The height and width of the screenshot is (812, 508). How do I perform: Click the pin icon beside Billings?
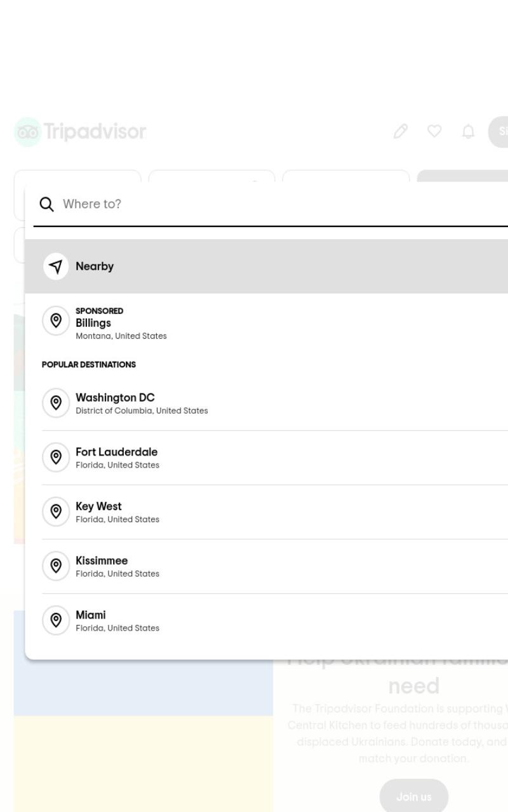click(x=56, y=320)
